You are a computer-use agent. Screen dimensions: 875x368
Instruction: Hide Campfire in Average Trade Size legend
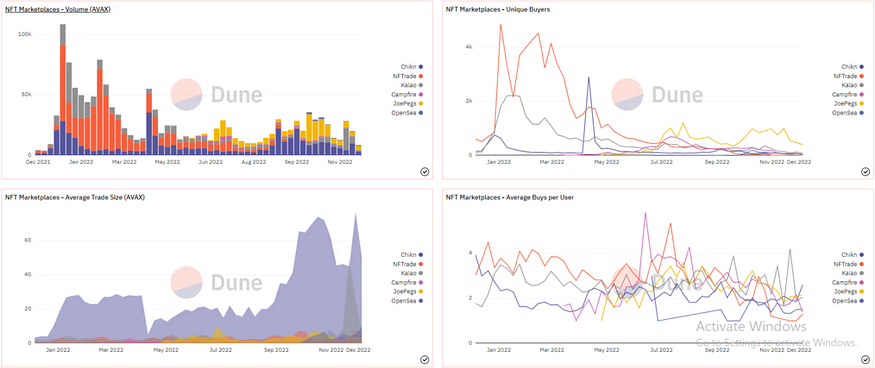pyautogui.click(x=407, y=282)
